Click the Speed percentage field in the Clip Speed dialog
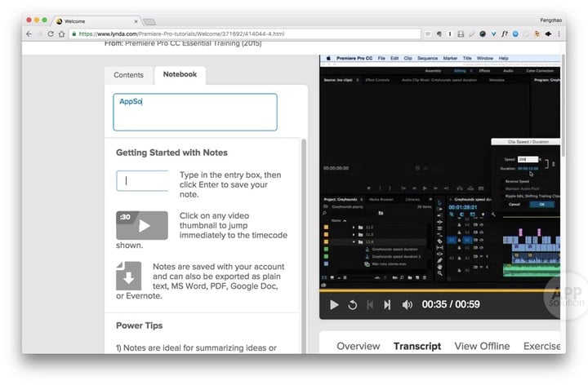The width and height of the screenshot is (588, 385). pos(528,159)
